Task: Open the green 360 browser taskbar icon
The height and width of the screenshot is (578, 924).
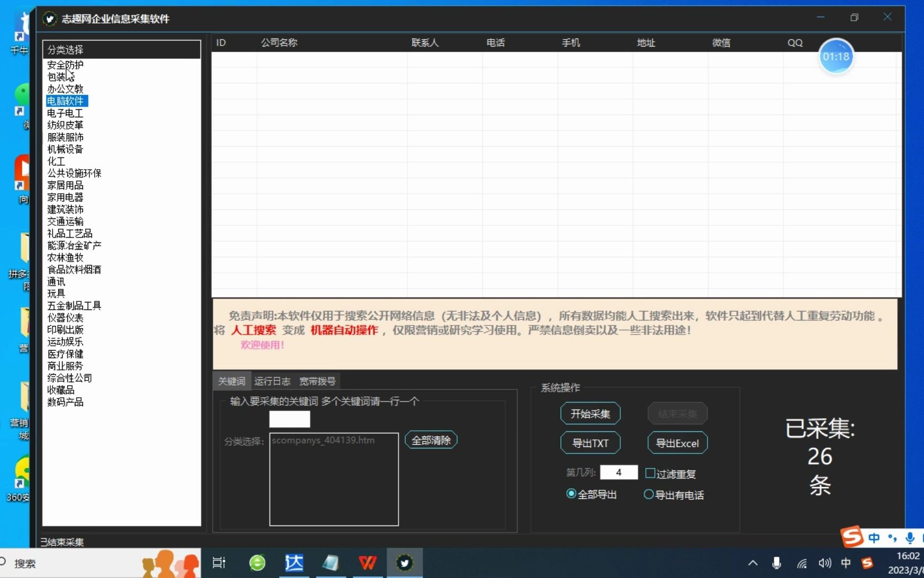Action: click(257, 563)
